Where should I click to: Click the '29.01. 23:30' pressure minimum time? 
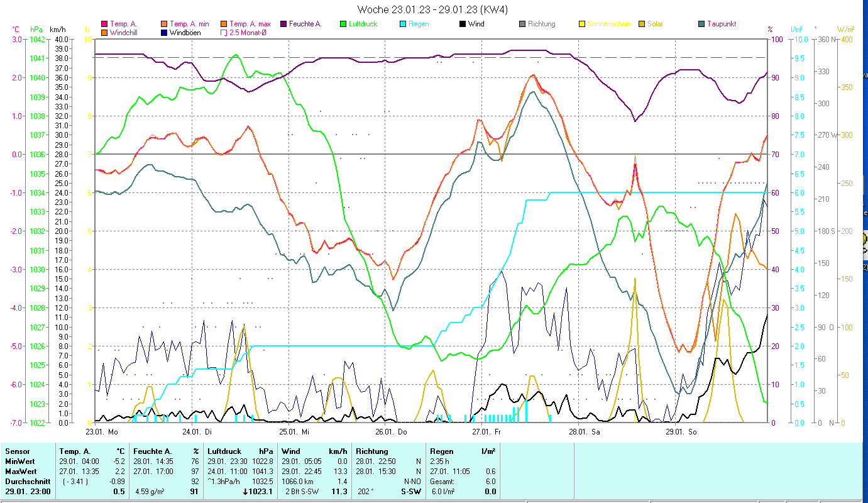click(228, 462)
